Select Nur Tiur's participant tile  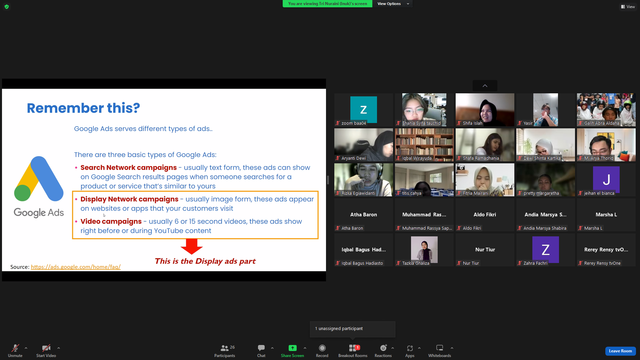click(485, 250)
